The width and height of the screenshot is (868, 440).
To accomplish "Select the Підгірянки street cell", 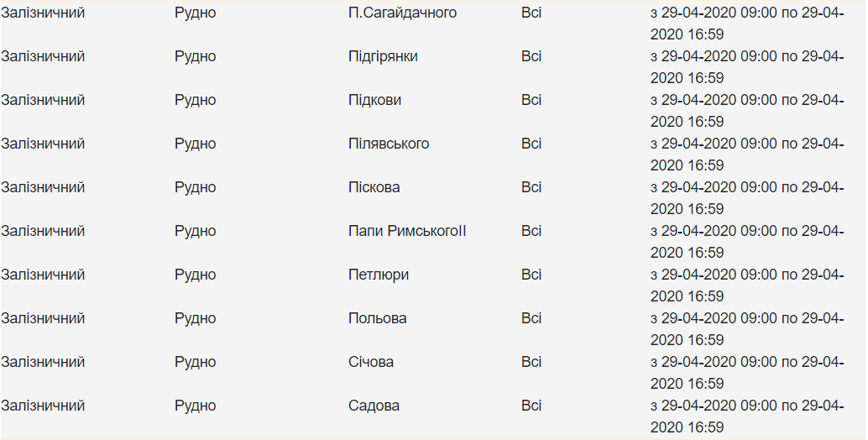I will tap(383, 57).
